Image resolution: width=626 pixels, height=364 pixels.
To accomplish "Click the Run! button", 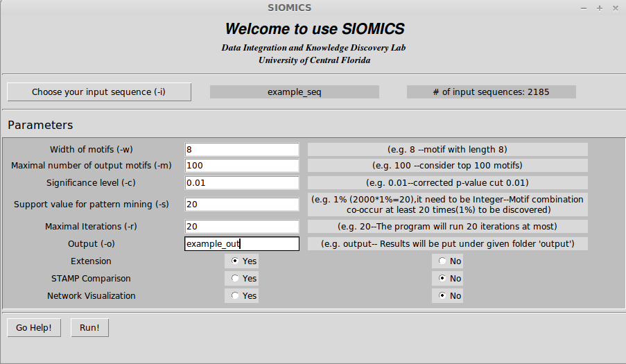I will click(x=89, y=328).
